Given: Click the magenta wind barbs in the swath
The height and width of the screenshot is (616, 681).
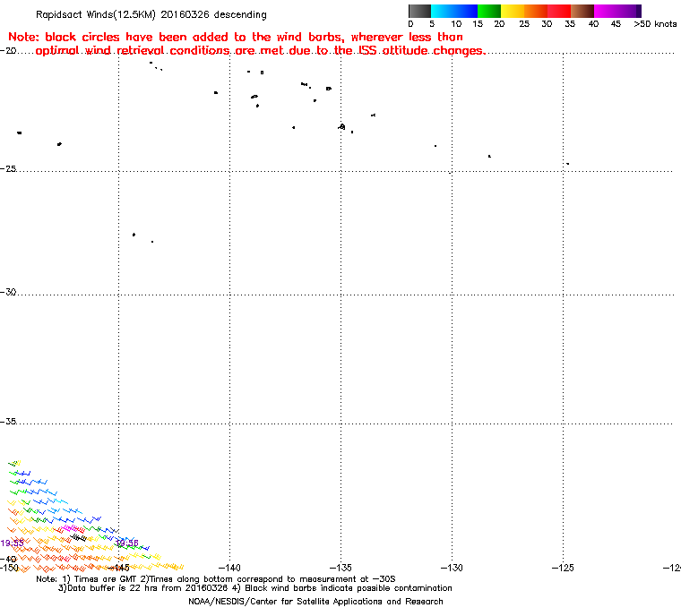Looking at the screenshot, I should (x=72, y=529).
